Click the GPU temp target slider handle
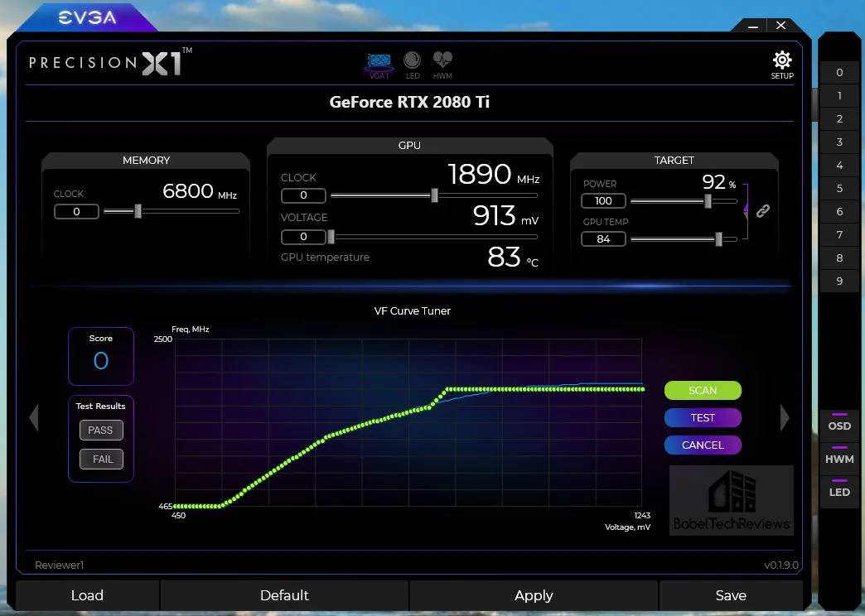 click(x=718, y=239)
